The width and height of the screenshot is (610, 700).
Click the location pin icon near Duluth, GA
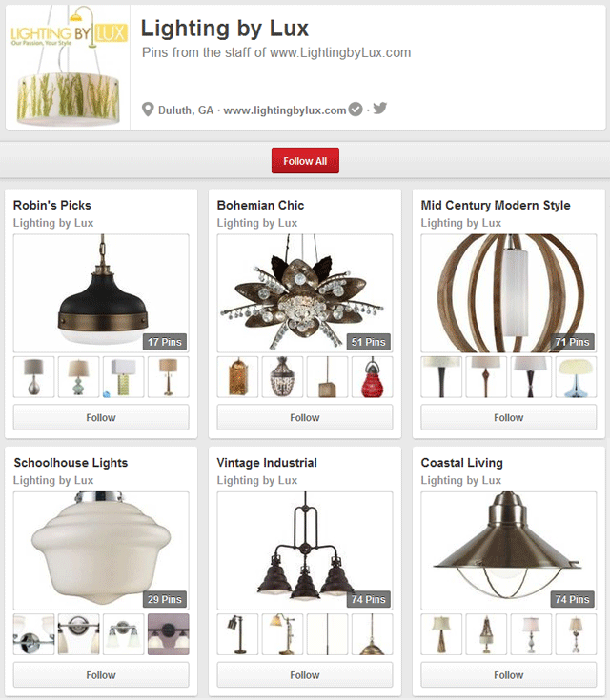coord(148,110)
